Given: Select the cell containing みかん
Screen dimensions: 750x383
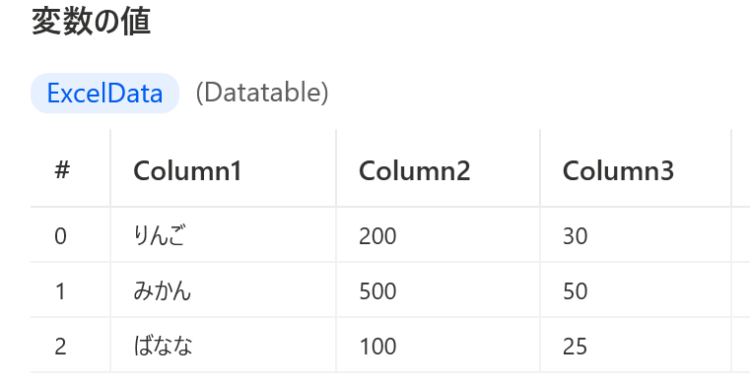Looking at the screenshot, I should (x=223, y=290).
